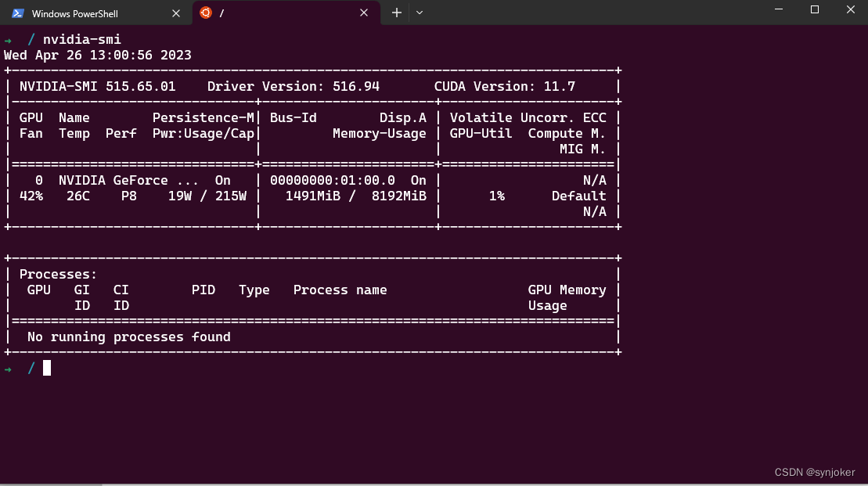The width and height of the screenshot is (868, 486).
Task: Click Driver Version: 516.94 text
Action: pyautogui.click(x=294, y=86)
